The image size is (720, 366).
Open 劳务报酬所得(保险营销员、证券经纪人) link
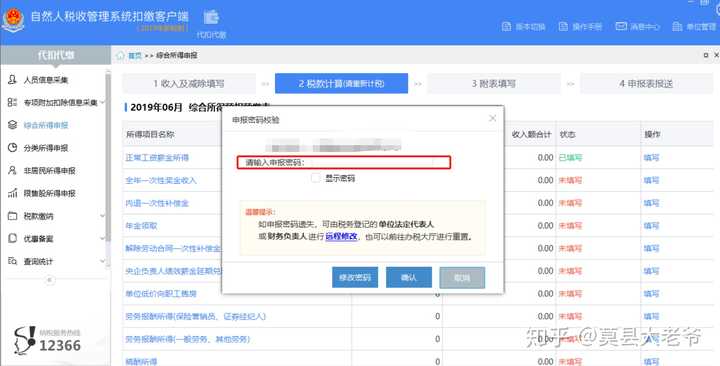[x=196, y=316]
